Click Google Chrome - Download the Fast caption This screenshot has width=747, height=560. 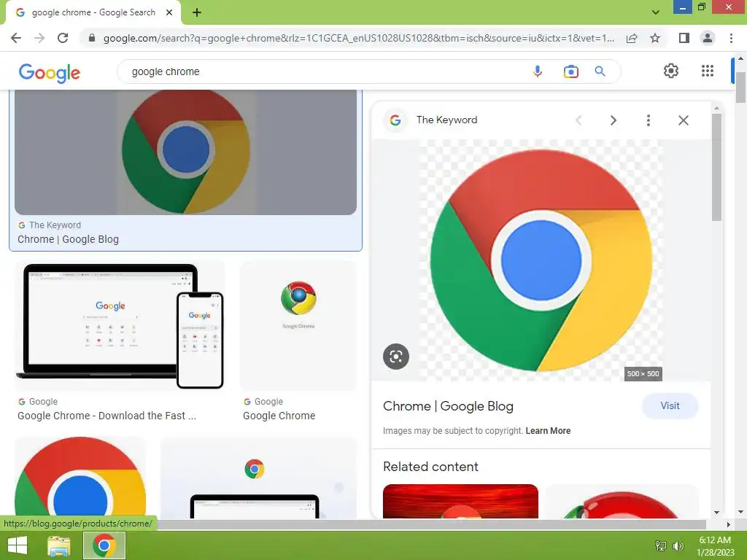(x=107, y=416)
